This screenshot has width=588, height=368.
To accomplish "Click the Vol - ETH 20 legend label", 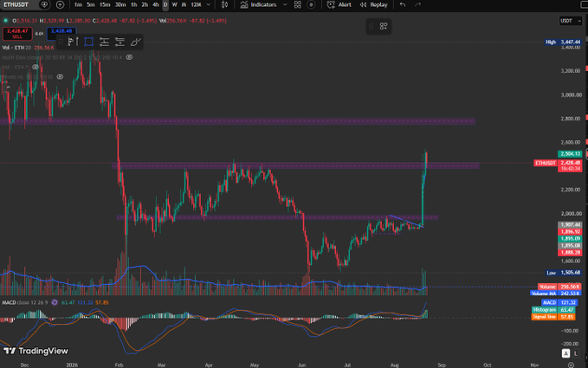I will click(x=16, y=48).
